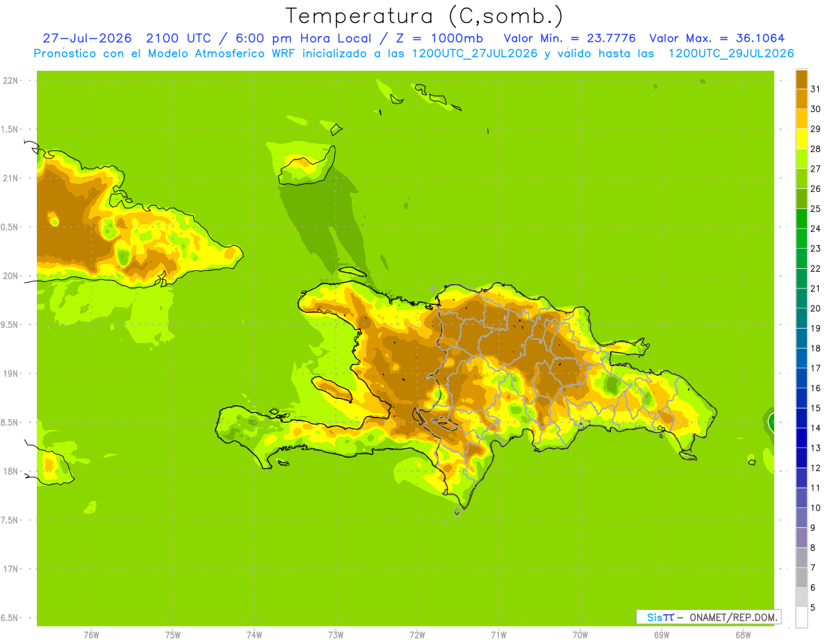Pick the legend swatch between 10 and 11
Image resolution: width=834 pixels, height=644 pixels.
pyautogui.click(x=801, y=497)
